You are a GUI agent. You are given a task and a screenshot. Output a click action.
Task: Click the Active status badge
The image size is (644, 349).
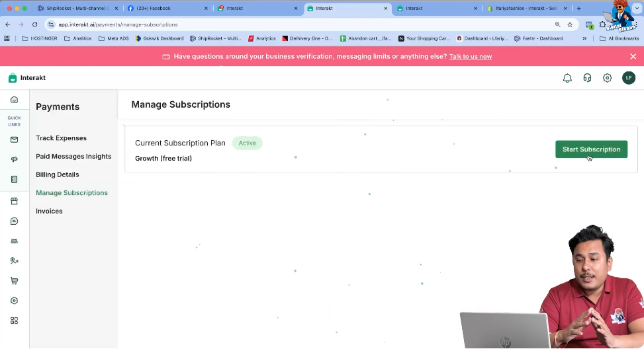point(248,143)
